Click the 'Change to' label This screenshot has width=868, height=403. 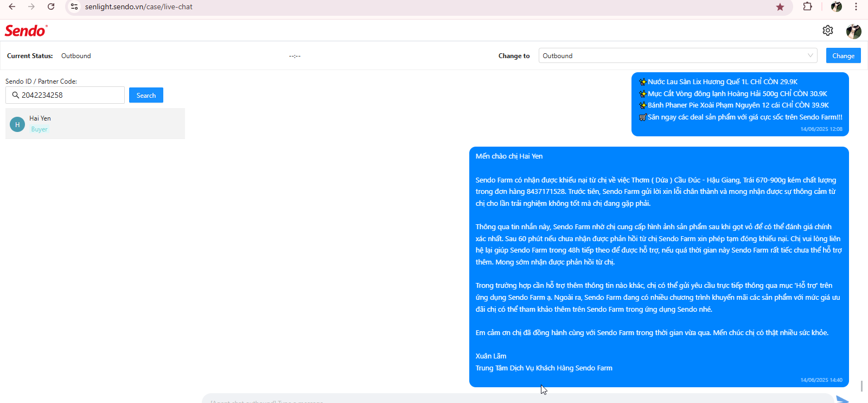(x=514, y=56)
